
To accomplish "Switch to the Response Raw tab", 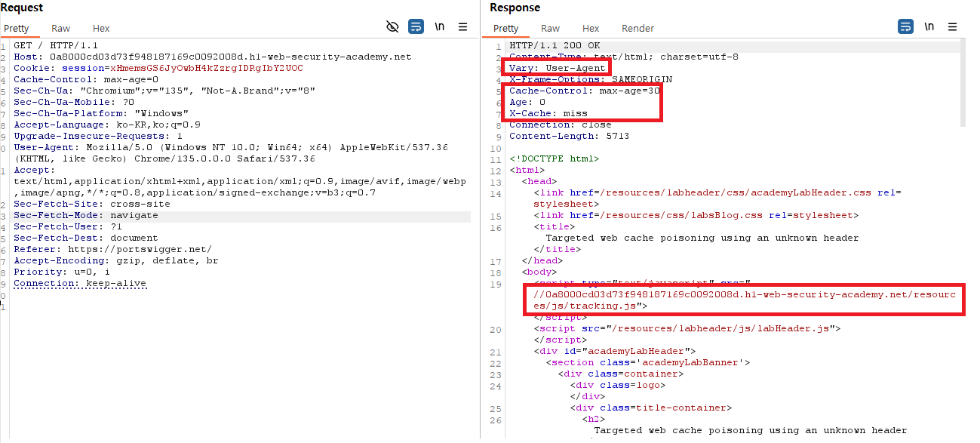I will pos(551,29).
